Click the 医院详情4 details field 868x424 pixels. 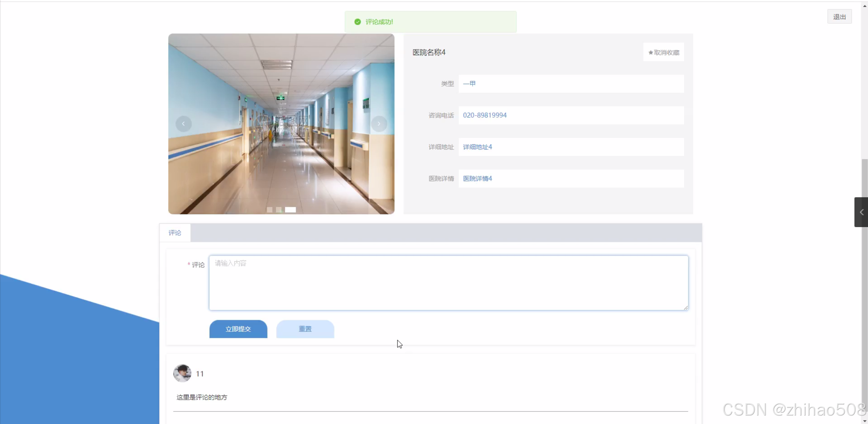477,179
